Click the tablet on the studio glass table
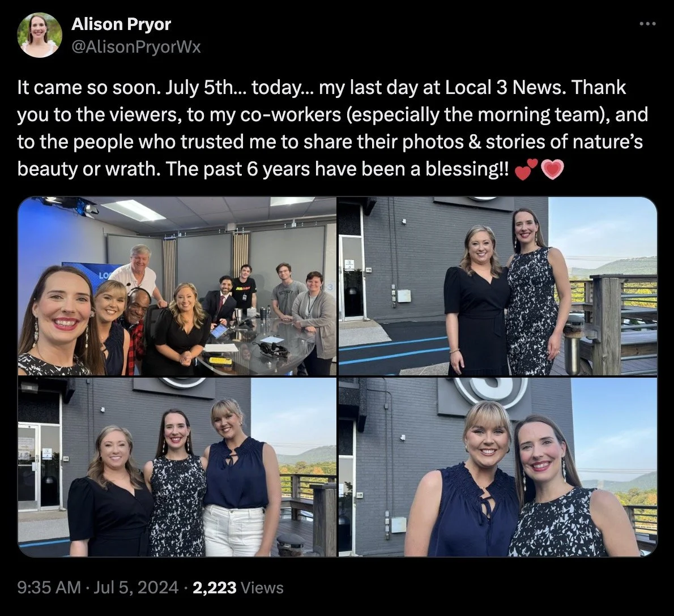This screenshot has width=674, height=616. [x=219, y=331]
